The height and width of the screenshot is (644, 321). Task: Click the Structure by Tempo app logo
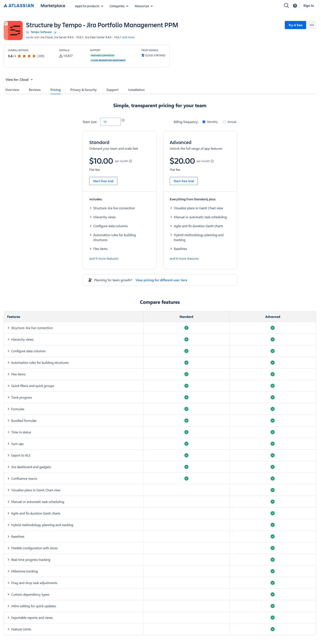click(13, 31)
